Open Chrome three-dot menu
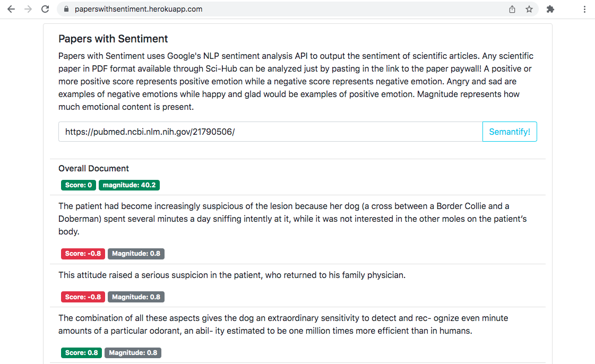The width and height of the screenshot is (595, 364). coord(584,9)
